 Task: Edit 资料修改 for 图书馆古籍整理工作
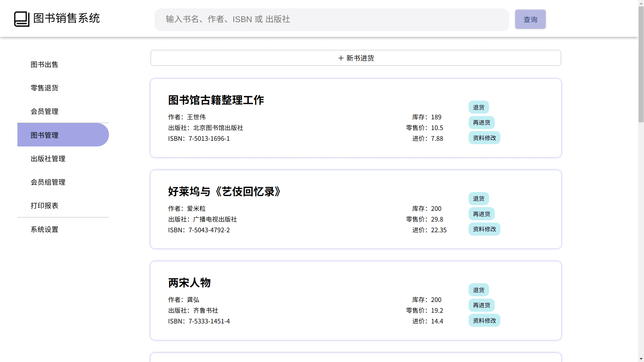484,138
